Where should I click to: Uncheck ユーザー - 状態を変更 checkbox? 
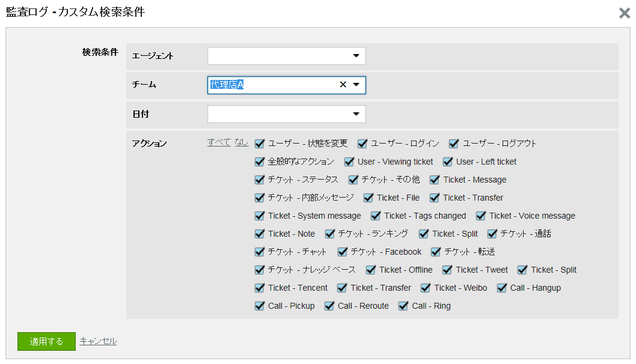pyautogui.click(x=260, y=144)
